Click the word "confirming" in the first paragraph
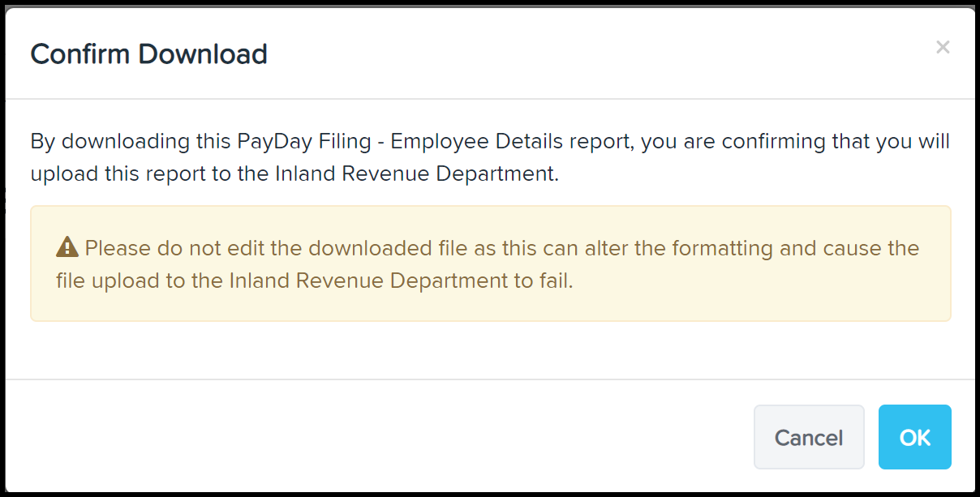The height and width of the screenshot is (497, 980). [775, 142]
